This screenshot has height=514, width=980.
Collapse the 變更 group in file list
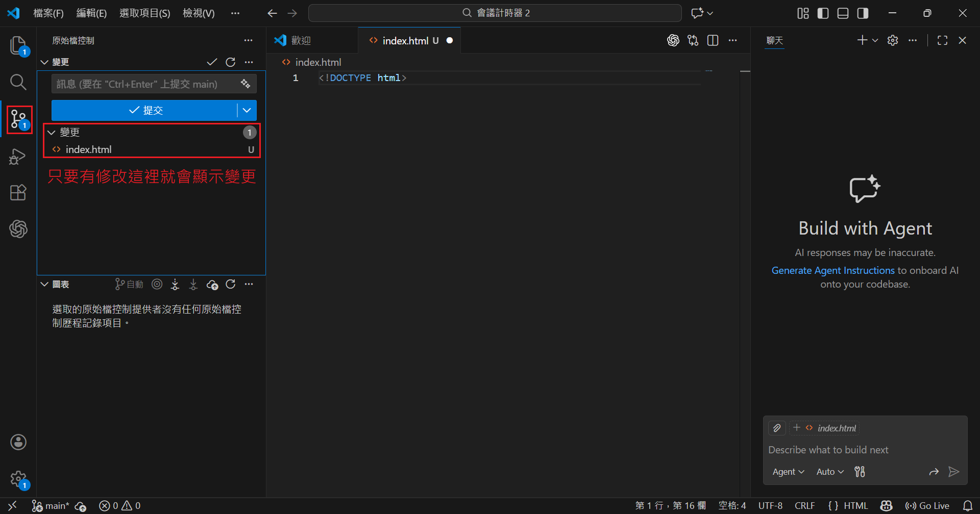52,133
